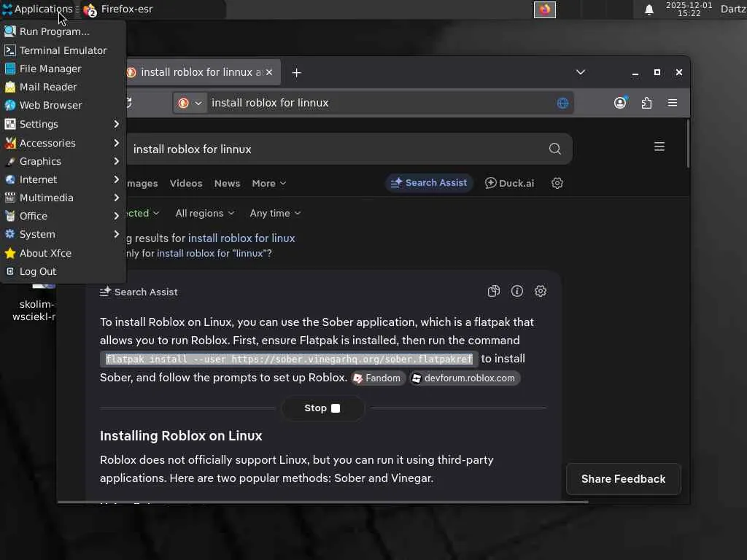This screenshot has width=747, height=560.
Task: Open the All regions filter dropdown
Action: click(205, 214)
